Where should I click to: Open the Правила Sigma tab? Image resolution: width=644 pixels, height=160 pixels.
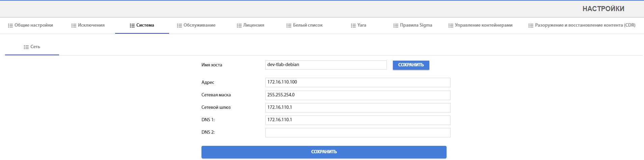click(x=412, y=25)
